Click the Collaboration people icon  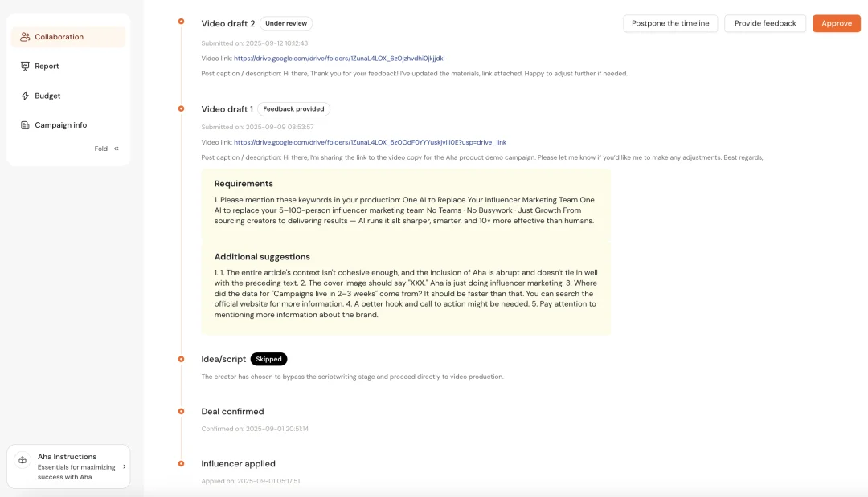(x=26, y=37)
